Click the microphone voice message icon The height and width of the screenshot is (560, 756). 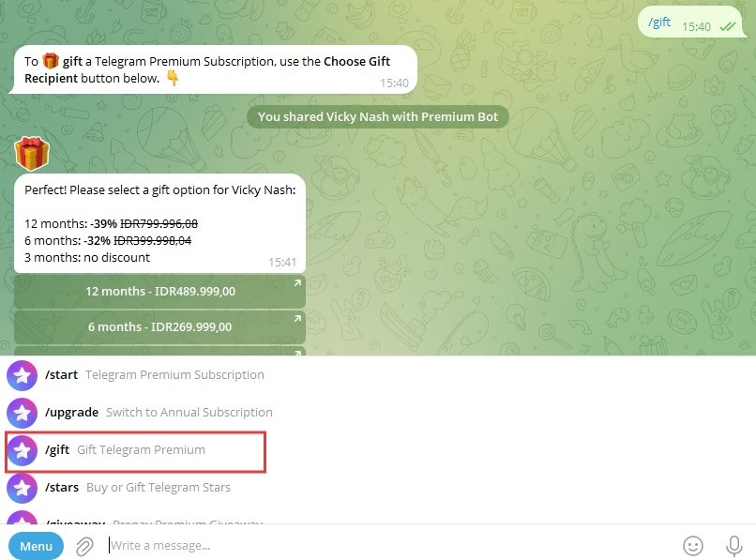click(733, 546)
